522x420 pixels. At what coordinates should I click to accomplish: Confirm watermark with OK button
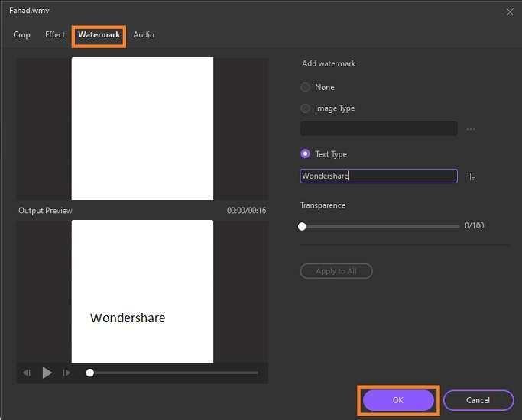click(398, 400)
